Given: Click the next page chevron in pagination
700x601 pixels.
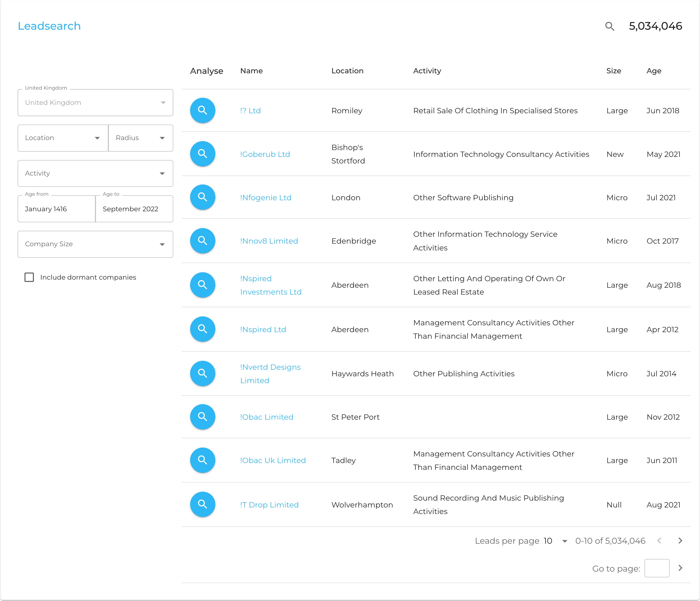Looking at the screenshot, I should 680,541.
